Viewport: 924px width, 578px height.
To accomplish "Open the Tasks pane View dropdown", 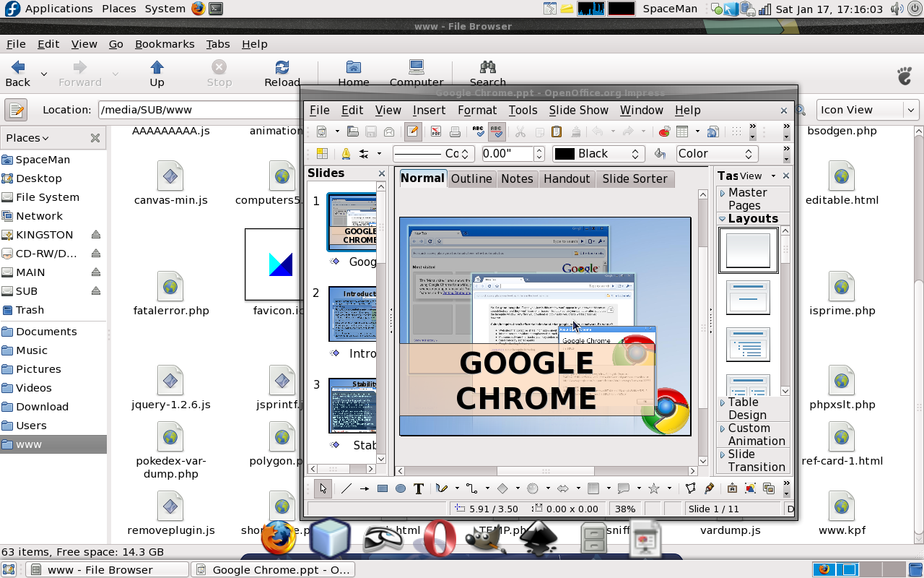I will pyautogui.click(x=757, y=176).
